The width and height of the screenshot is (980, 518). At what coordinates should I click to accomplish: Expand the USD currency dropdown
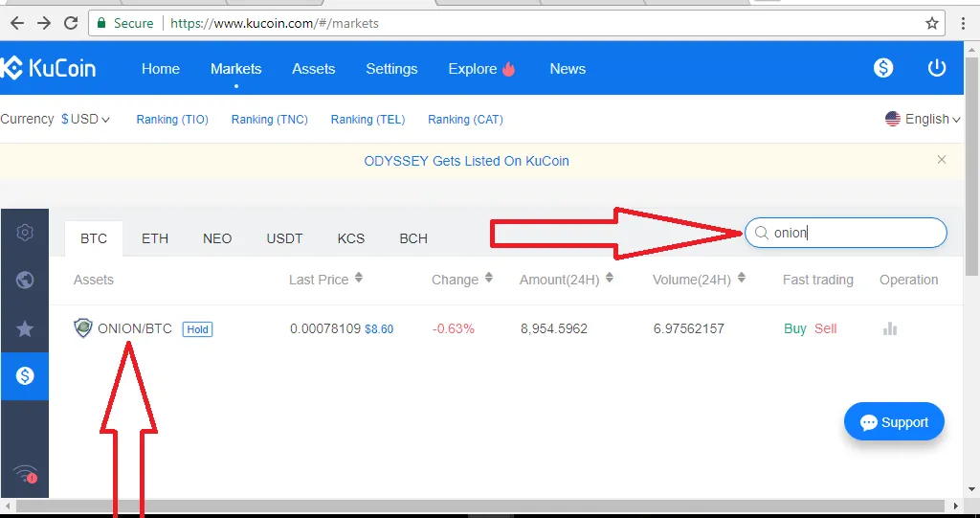(85, 119)
